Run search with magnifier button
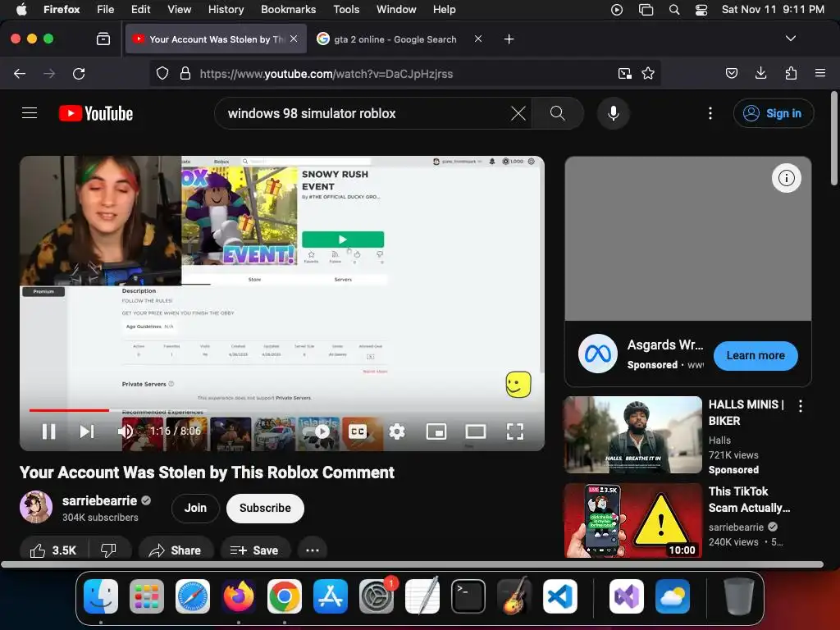This screenshot has height=630, width=840. pos(557,113)
